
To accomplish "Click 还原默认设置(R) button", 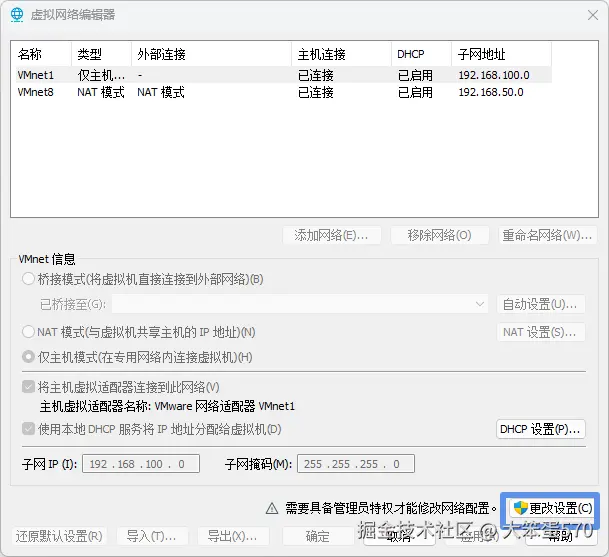I will (59, 536).
